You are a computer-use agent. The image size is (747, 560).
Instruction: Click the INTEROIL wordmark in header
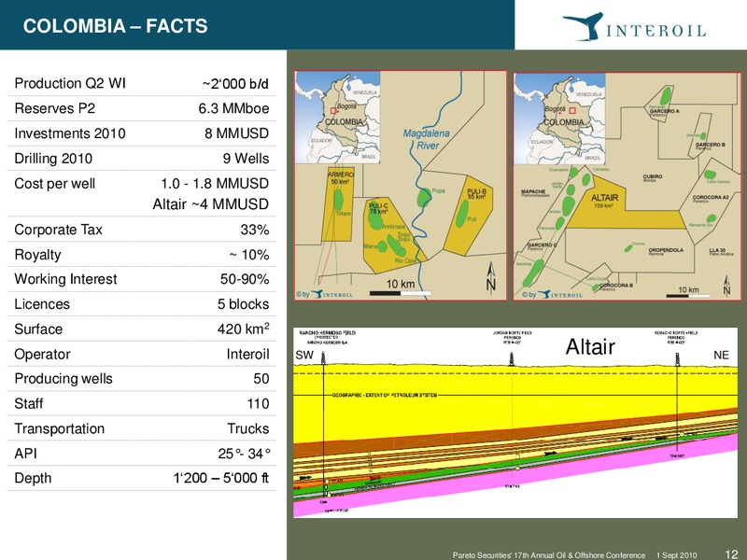point(656,32)
